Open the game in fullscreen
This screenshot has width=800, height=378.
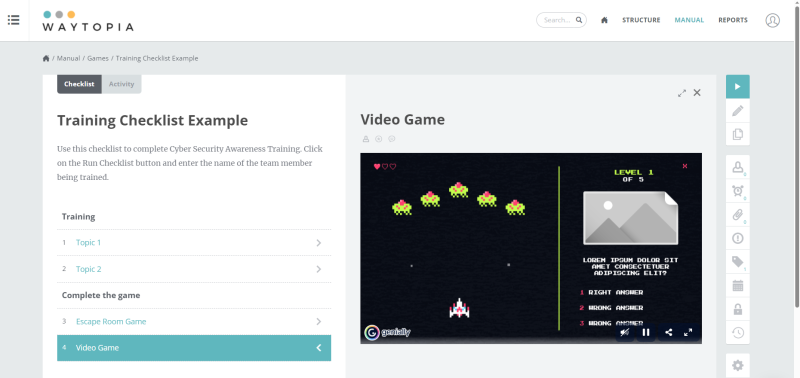tap(688, 333)
